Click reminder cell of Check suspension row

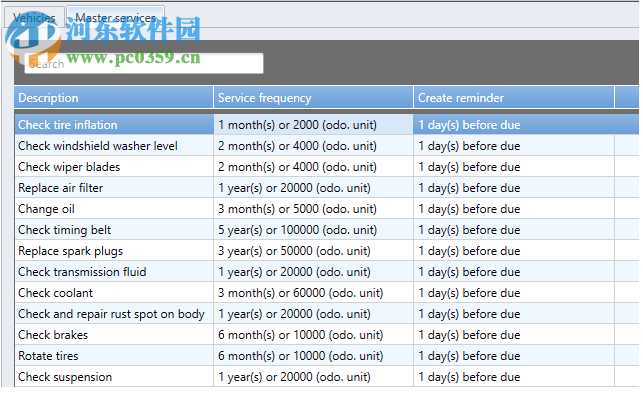pos(514,377)
